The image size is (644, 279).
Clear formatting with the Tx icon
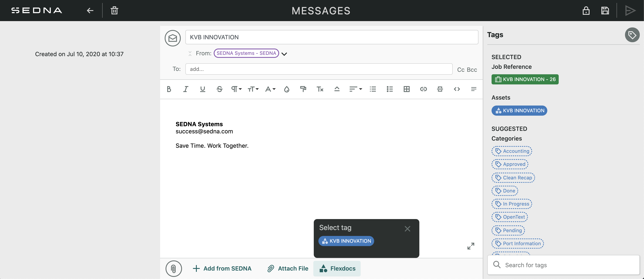[x=320, y=89]
